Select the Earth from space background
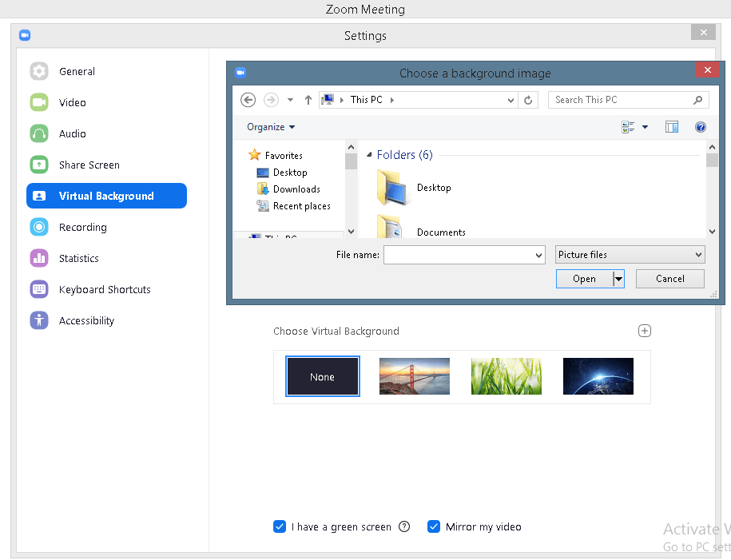Image resolution: width=731 pixels, height=560 pixels. point(598,376)
